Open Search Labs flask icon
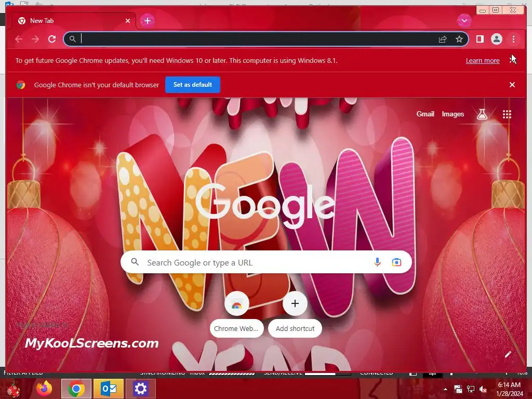The image size is (532, 399). click(482, 114)
